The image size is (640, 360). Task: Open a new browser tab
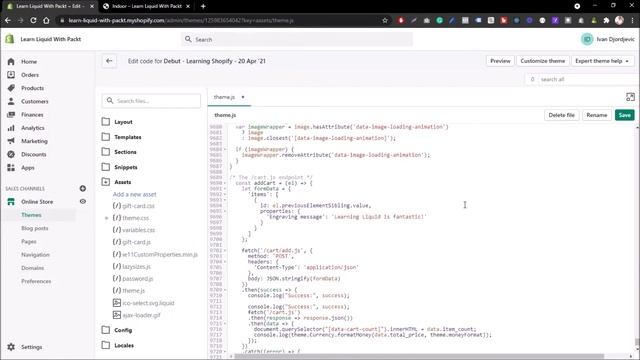203,6
